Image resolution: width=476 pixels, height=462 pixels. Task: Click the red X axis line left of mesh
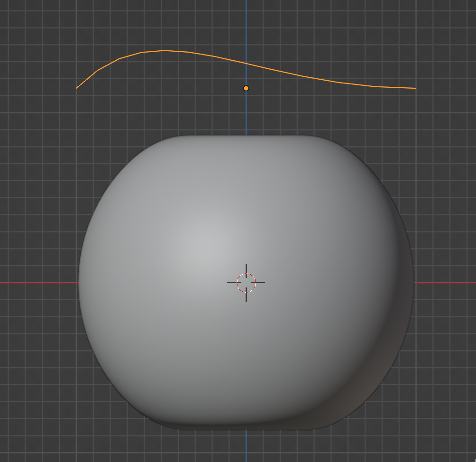[x=38, y=283]
